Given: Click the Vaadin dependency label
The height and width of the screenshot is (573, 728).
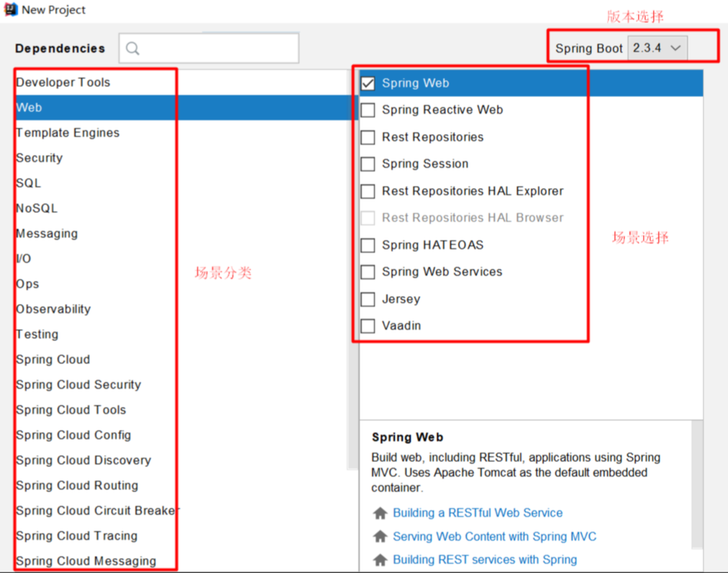Looking at the screenshot, I should [401, 326].
